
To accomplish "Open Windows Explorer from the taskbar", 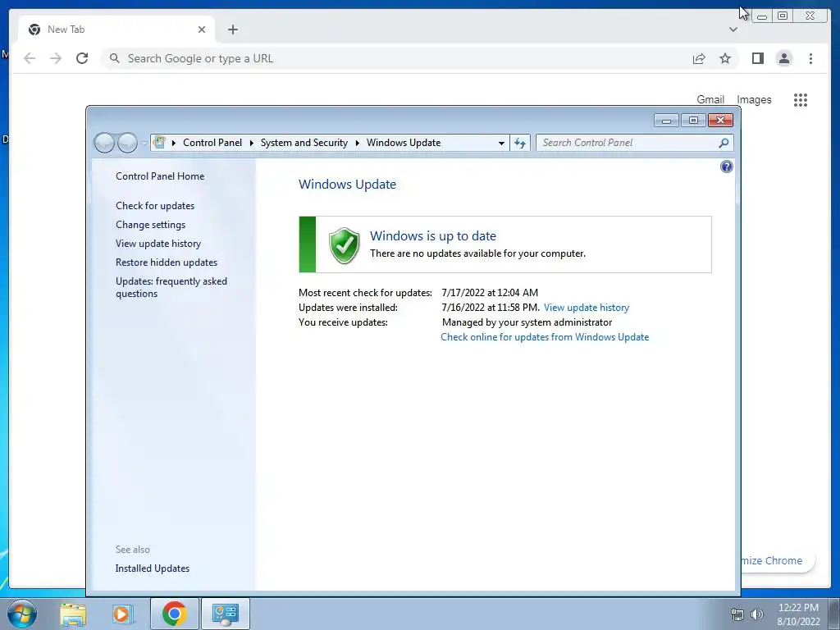I will pos(73,614).
